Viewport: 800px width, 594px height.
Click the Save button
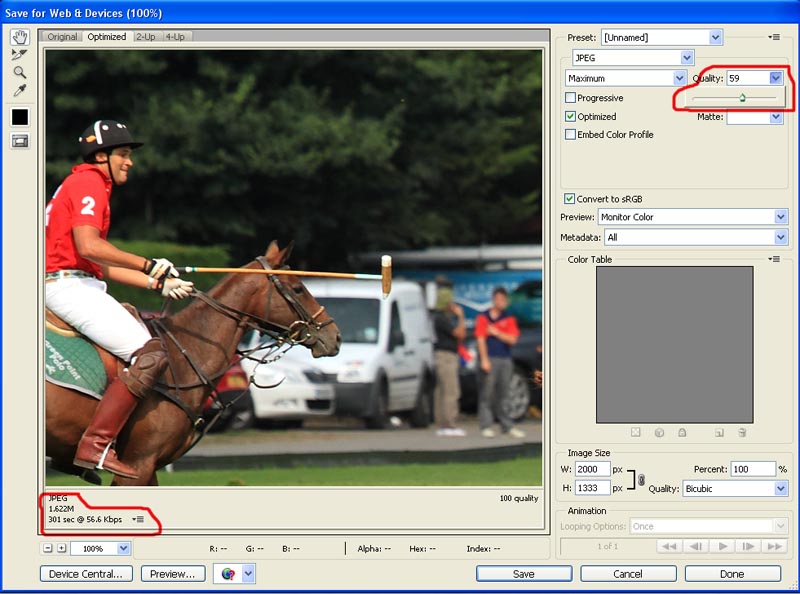[524, 574]
